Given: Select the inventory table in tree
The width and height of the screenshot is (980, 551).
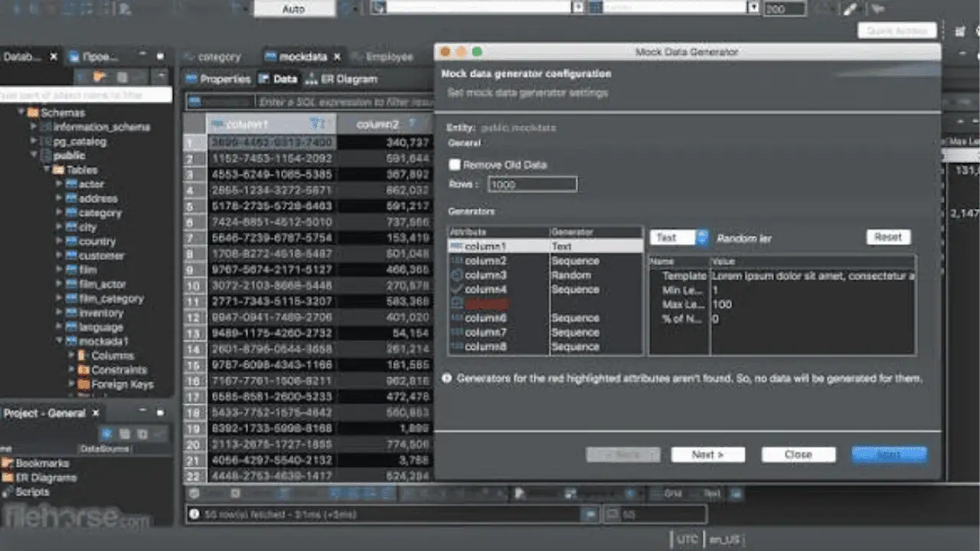Looking at the screenshot, I should [100, 313].
